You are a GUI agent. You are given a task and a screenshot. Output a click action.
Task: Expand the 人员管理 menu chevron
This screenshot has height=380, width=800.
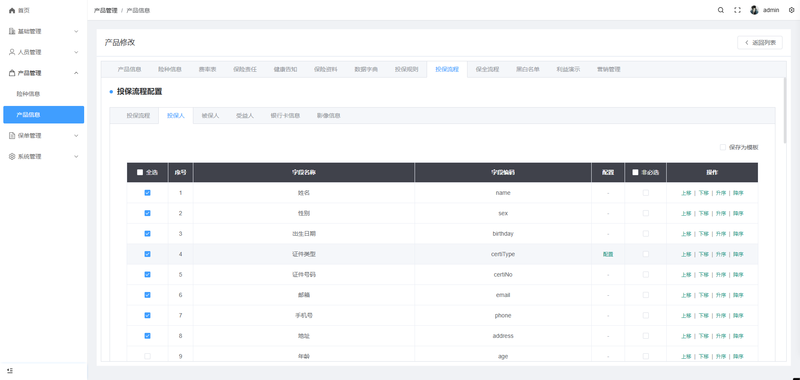[76, 52]
